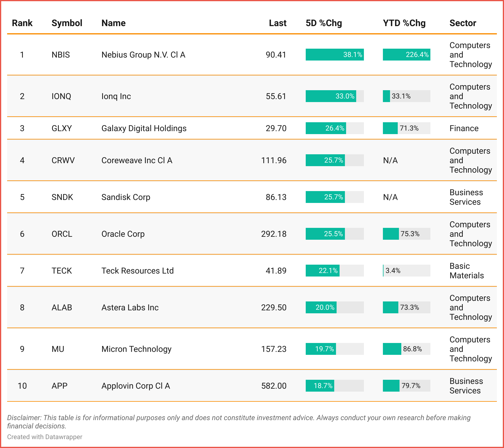Select the IONQ ticker symbol

[x=61, y=96]
